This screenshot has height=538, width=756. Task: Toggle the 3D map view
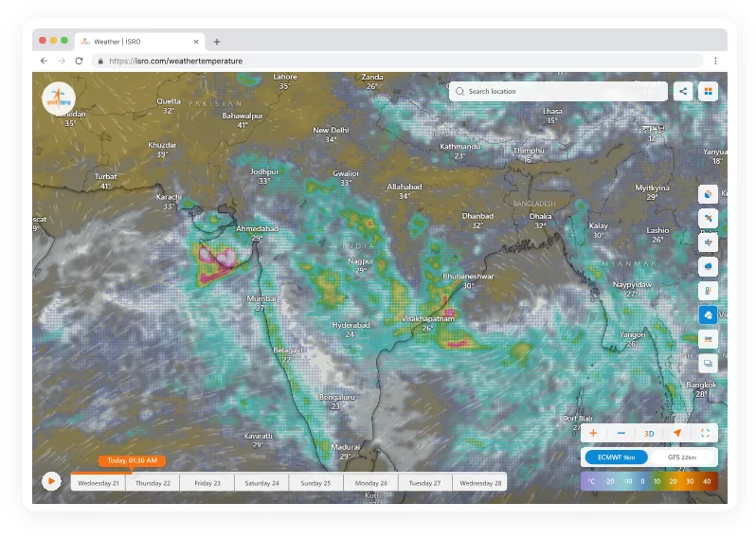[x=649, y=434]
